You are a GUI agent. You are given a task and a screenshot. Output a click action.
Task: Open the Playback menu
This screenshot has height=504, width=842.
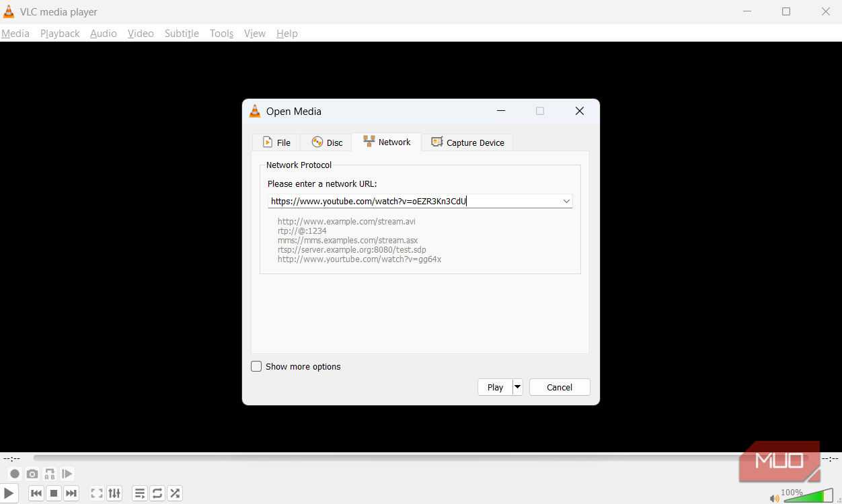(x=60, y=34)
